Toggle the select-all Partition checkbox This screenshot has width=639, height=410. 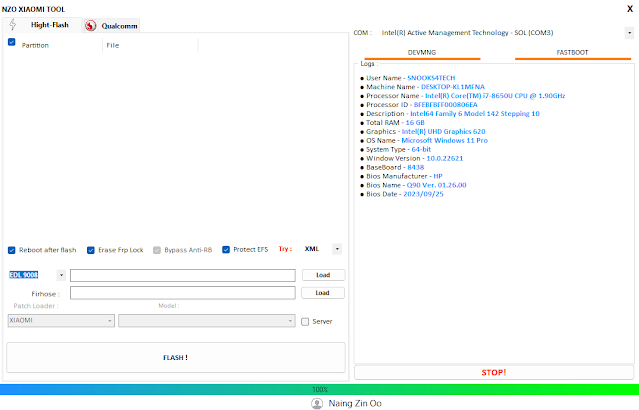11,42
